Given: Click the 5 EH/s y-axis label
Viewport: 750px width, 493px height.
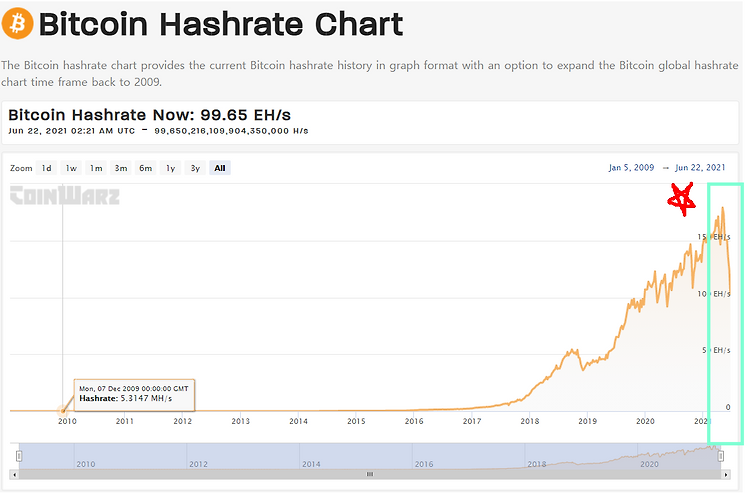Looking at the screenshot, I should (x=717, y=351).
